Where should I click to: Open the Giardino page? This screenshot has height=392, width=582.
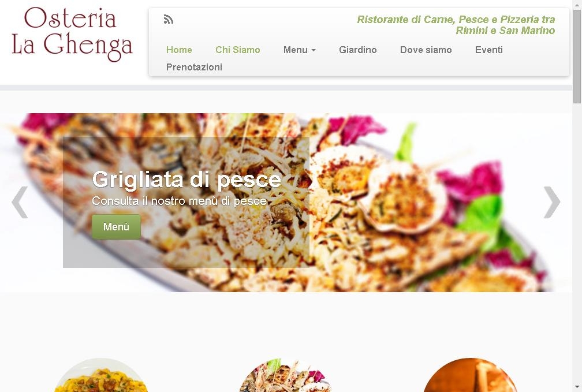point(358,50)
